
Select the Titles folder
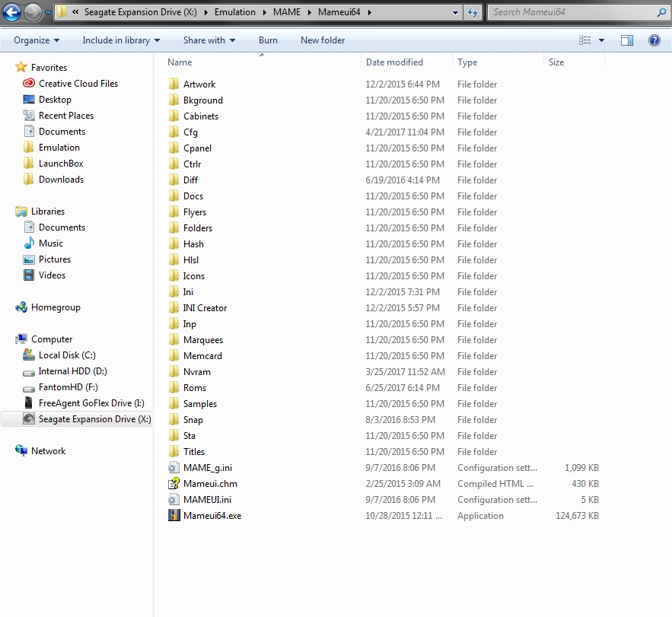194,452
